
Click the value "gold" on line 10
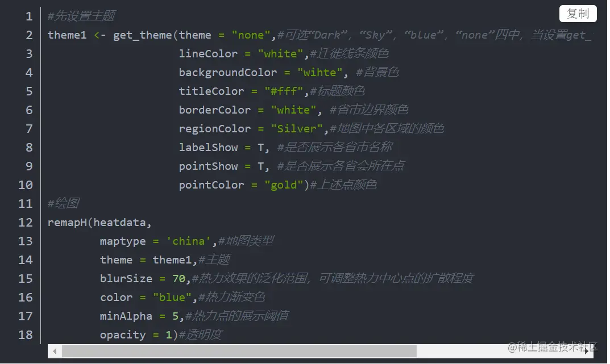click(x=284, y=185)
